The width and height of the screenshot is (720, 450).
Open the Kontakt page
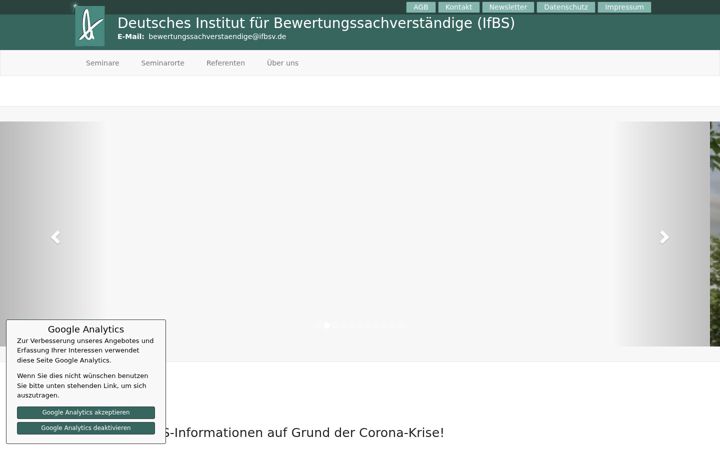tap(459, 7)
